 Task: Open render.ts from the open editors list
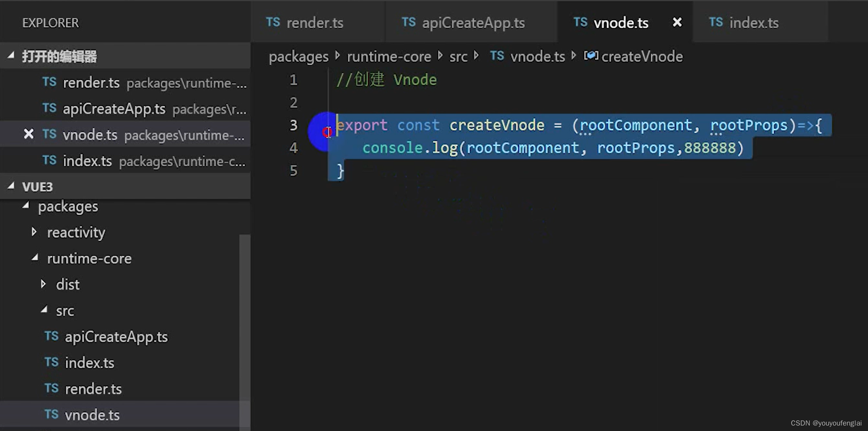click(125, 83)
